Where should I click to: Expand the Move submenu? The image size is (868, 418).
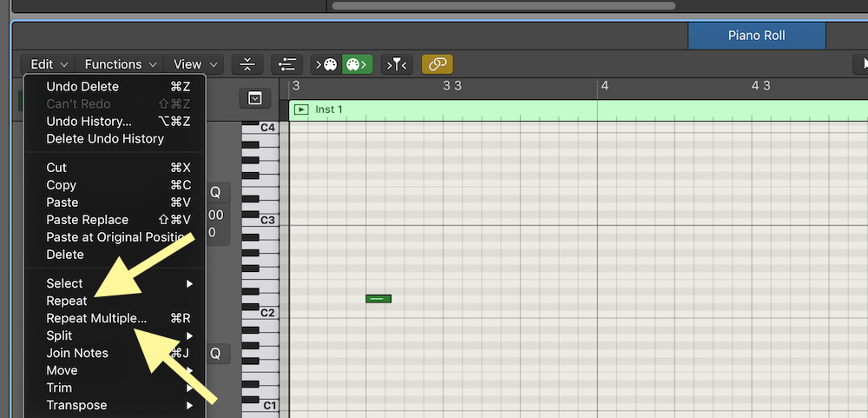pyautogui.click(x=115, y=370)
